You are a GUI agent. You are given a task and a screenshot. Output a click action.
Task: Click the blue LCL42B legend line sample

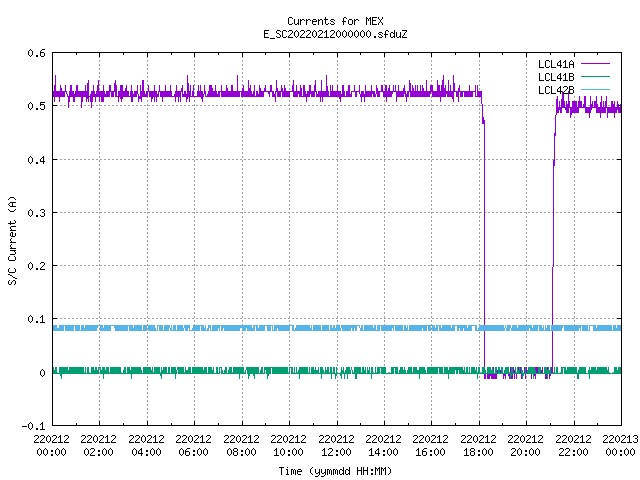pyautogui.click(x=595, y=90)
